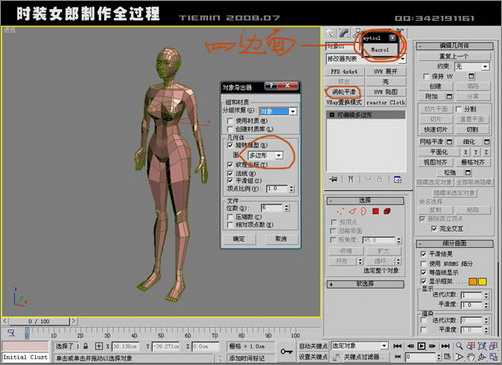Open 面 type dropdown showing 多边形
Viewport: 502px width, 365px height.
coord(266,155)
